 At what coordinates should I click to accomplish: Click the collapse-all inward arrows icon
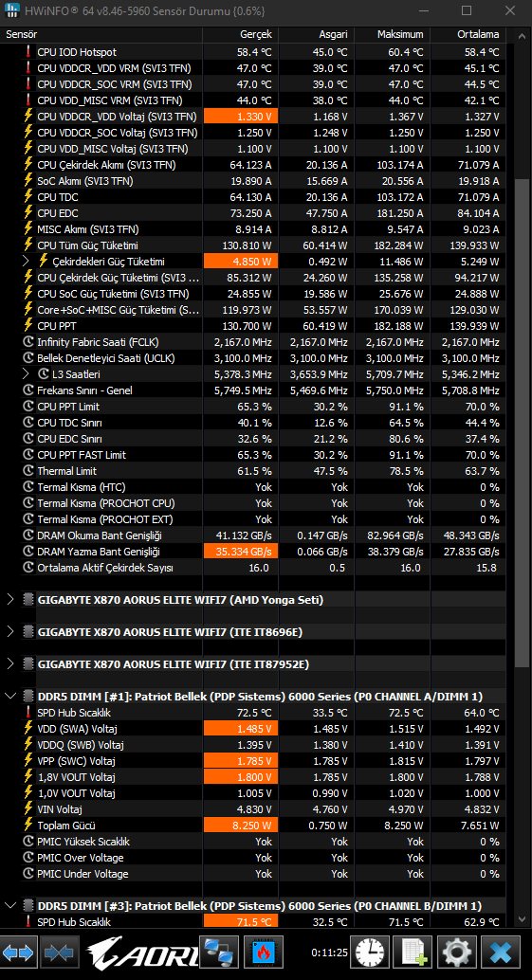click(x=61, y=953)
